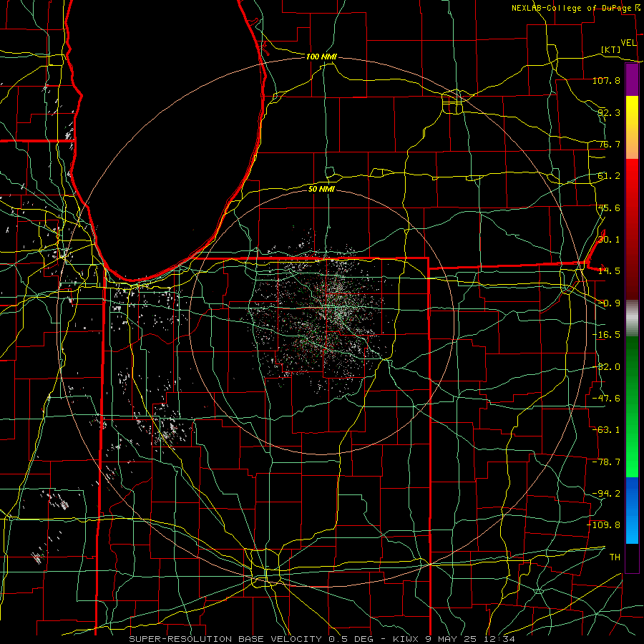Viewport: 644px width, 644px height.
Task: Select the 61.2 scale value
Action: (x=609, y=176)
